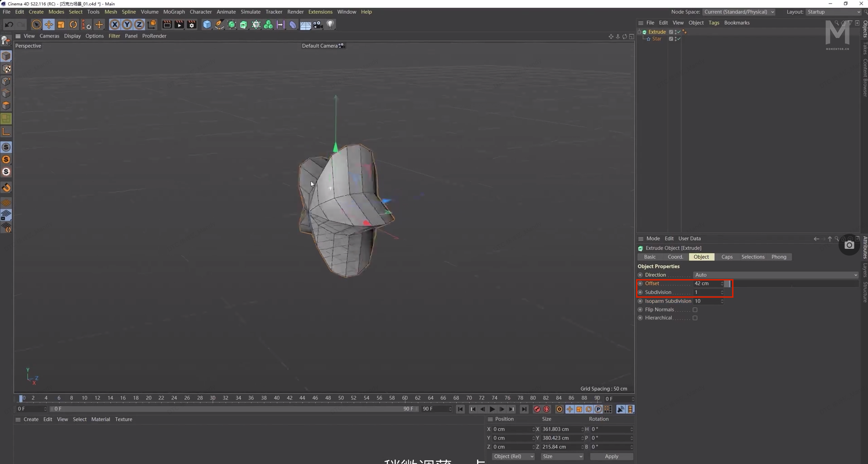Viewport: 868px width, 464px height.
Task: Switch to the Caps tab
Action: pyautogui.click(x=727, y=257)
